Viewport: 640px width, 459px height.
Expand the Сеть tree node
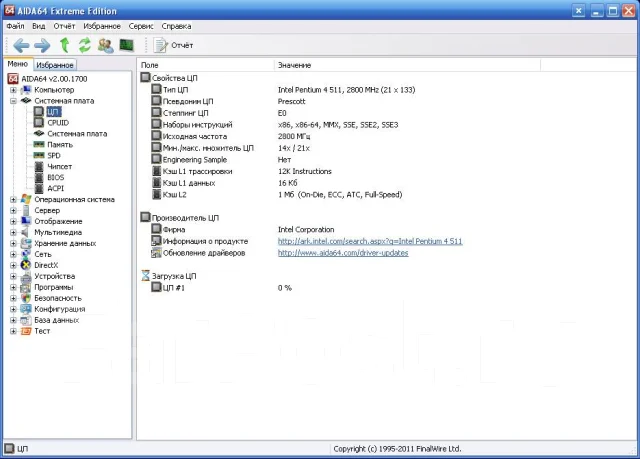point(13,254)
